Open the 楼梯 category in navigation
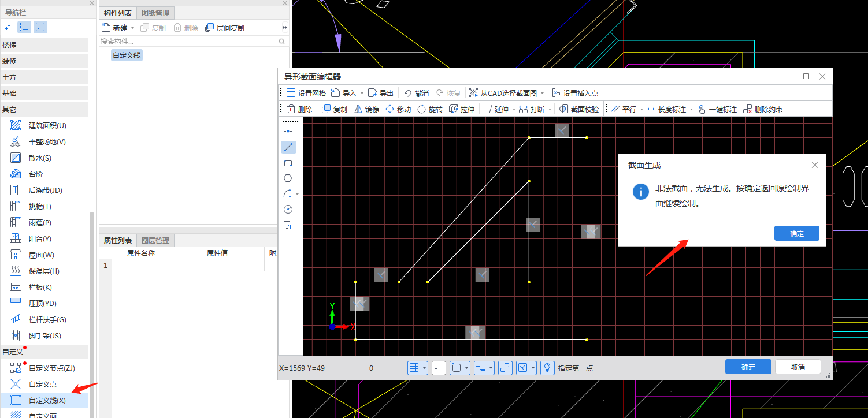This screenshot has width=868, height=418. click(x=44, y=44)
